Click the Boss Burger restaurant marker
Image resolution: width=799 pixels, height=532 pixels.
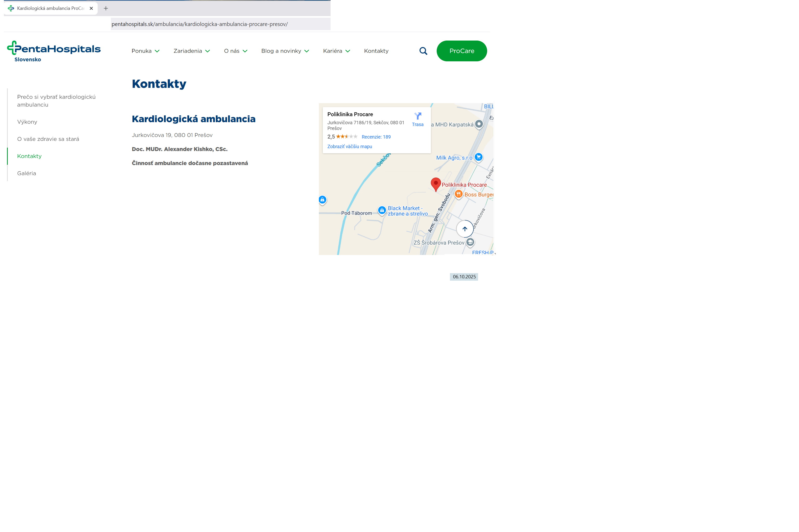pyautogui.click(x=459, y=194)
